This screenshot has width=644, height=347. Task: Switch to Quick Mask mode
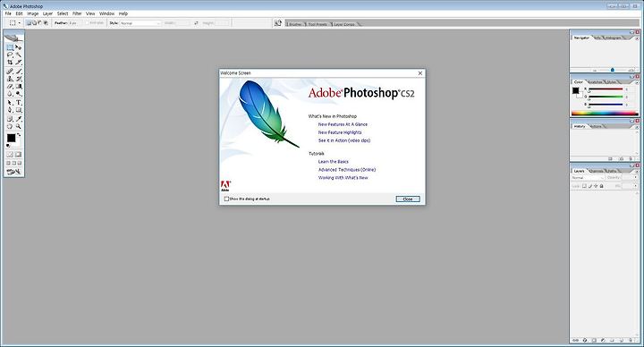[x=18, y=155]
